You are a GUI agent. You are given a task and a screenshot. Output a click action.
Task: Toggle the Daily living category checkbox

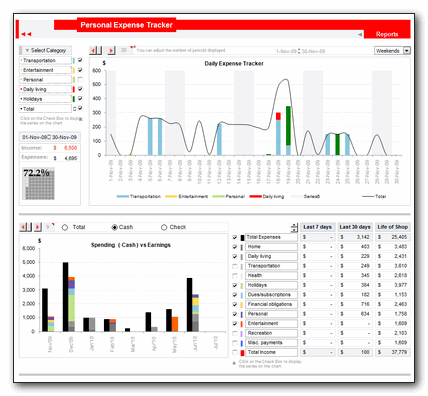click(x=80, y=89)
